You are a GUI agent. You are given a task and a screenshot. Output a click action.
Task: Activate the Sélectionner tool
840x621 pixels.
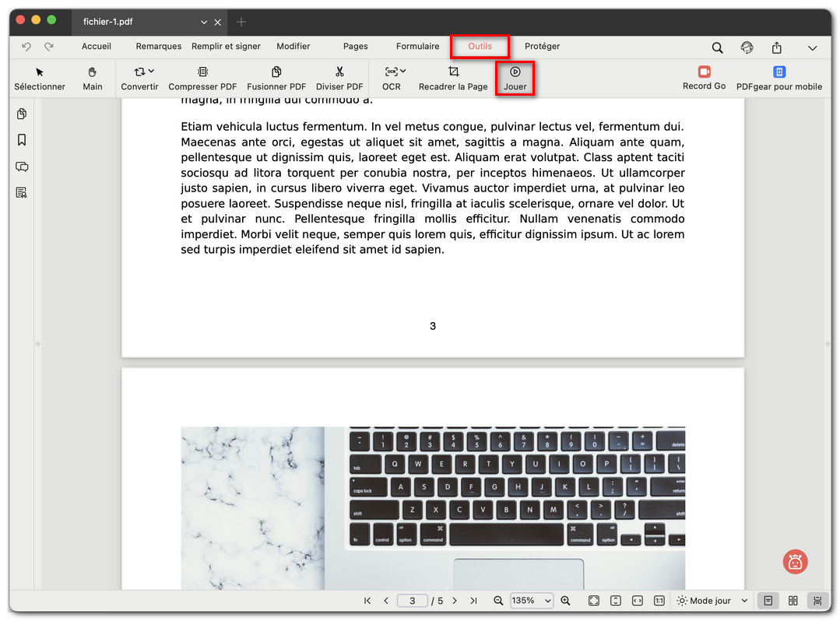(x=40, y=78)
